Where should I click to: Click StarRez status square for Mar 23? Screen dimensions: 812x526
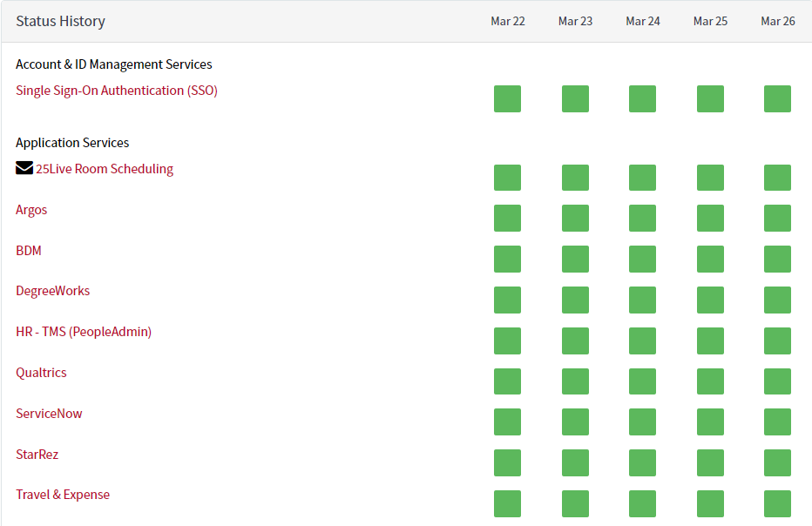pos(575,462)
